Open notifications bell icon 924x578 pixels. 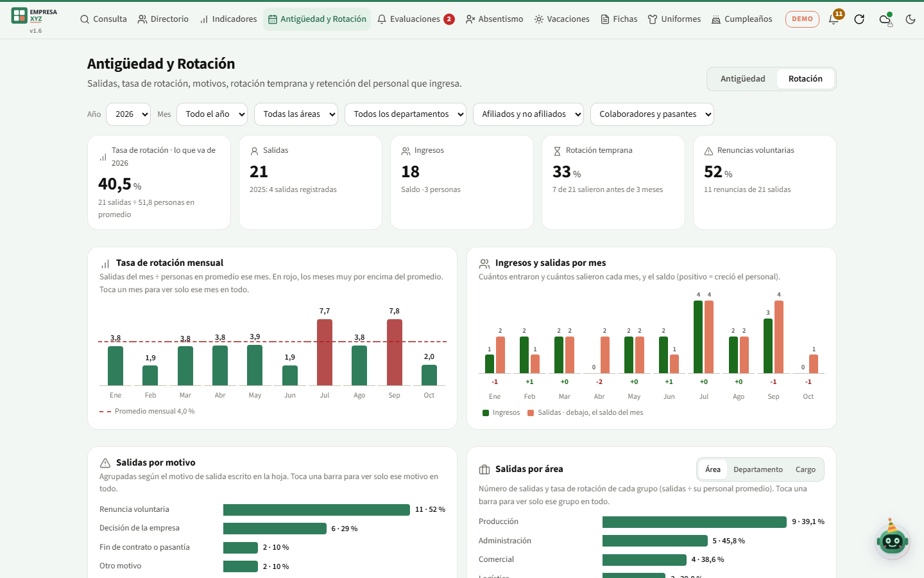pyautogui.click(x=834, y=19)
